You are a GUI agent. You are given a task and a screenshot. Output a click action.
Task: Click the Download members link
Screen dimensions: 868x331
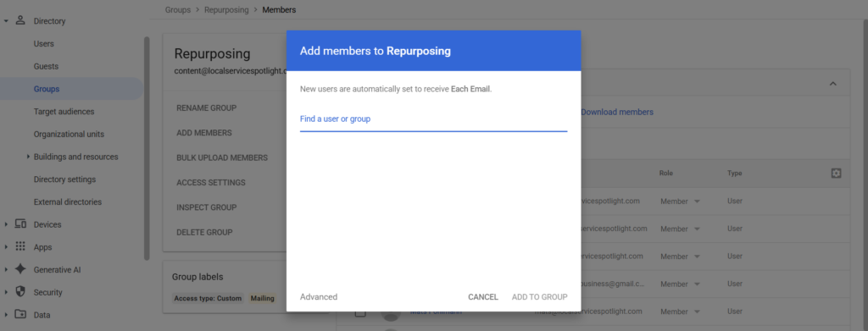617,113
